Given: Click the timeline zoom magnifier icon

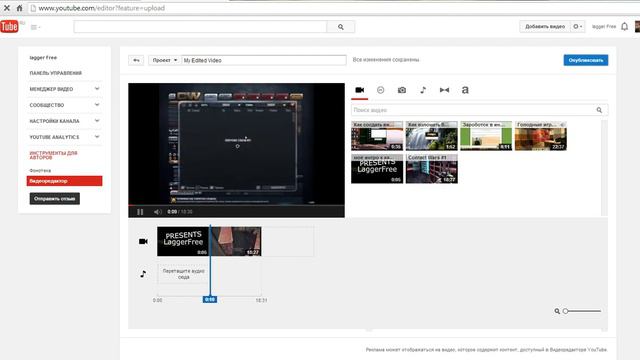Looking at the screenshot, I should (557, 311).
